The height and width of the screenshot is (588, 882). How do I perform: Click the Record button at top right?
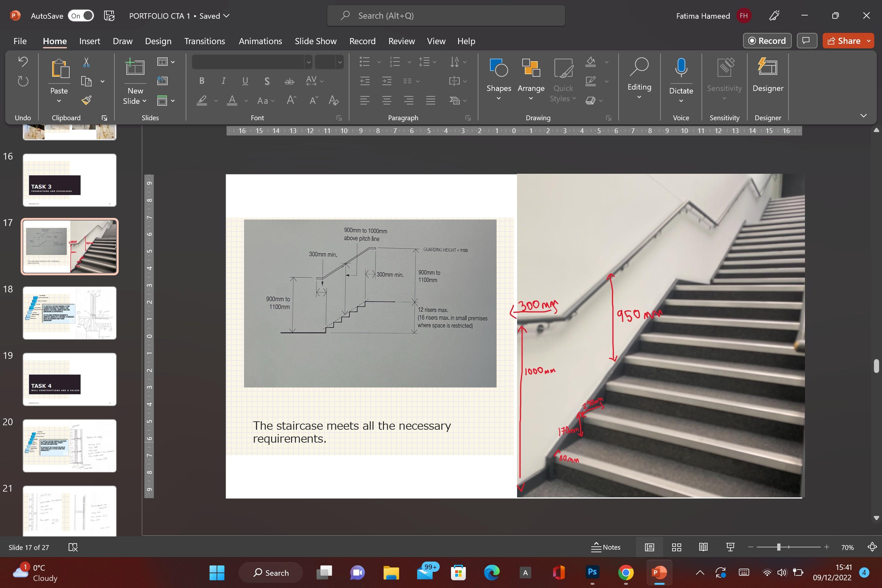[x=767, y=41]
